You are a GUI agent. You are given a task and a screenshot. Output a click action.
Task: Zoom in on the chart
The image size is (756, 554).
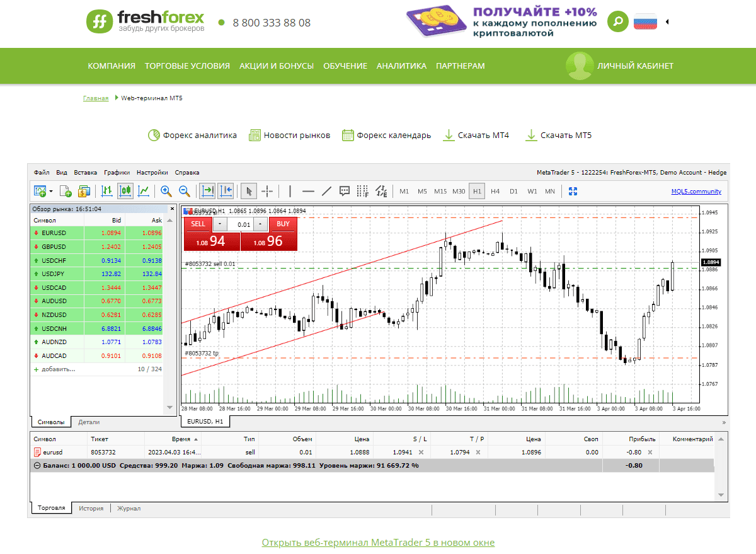pos(166,191)
